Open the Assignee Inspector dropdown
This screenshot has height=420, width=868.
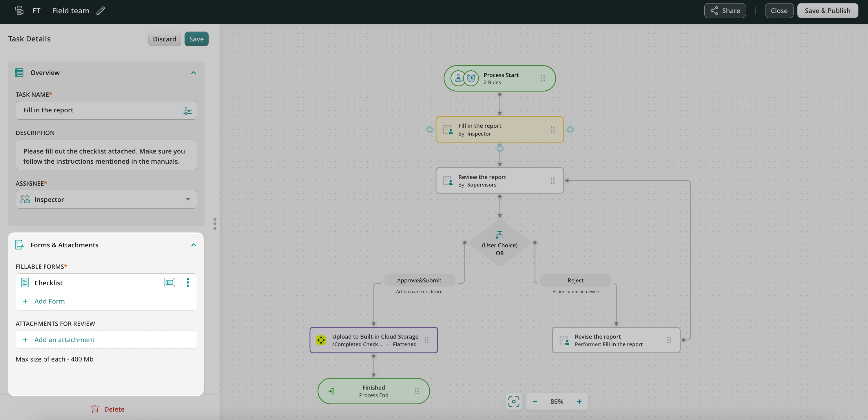coord(188,199)
